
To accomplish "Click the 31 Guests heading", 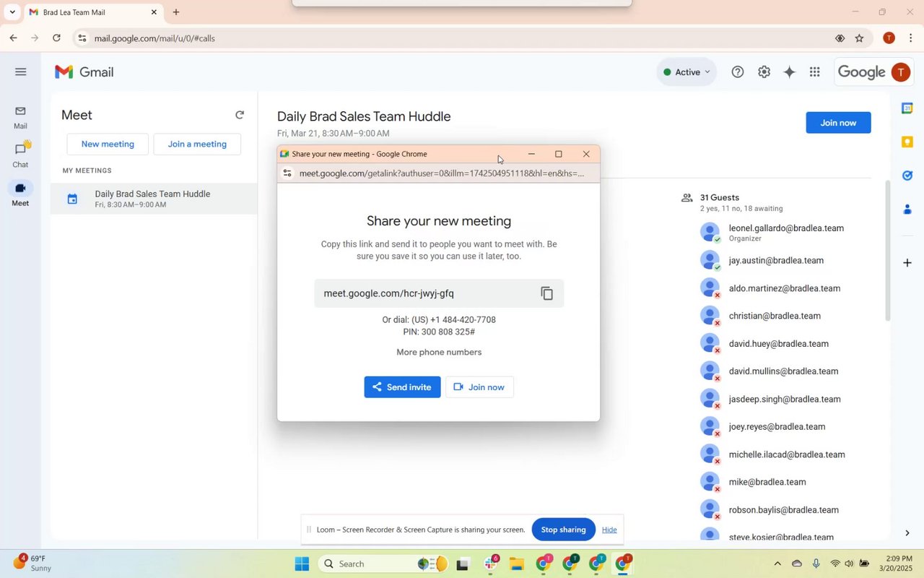I will 720,197.
